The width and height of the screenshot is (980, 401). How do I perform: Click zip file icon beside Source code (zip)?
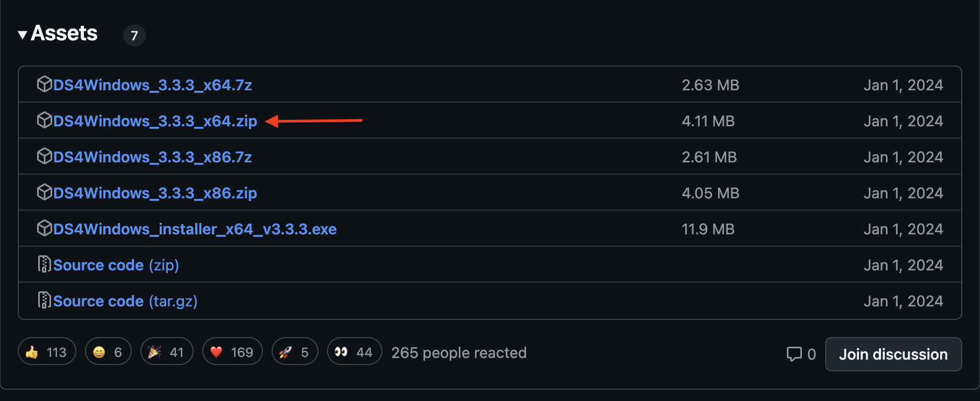pyautogui.click(x=44, y=264)
